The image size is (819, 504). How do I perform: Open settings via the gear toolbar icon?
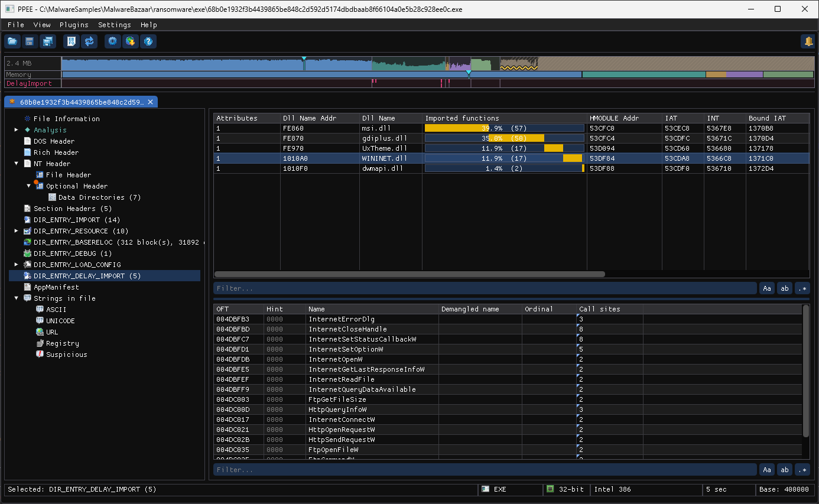(113, 41)
